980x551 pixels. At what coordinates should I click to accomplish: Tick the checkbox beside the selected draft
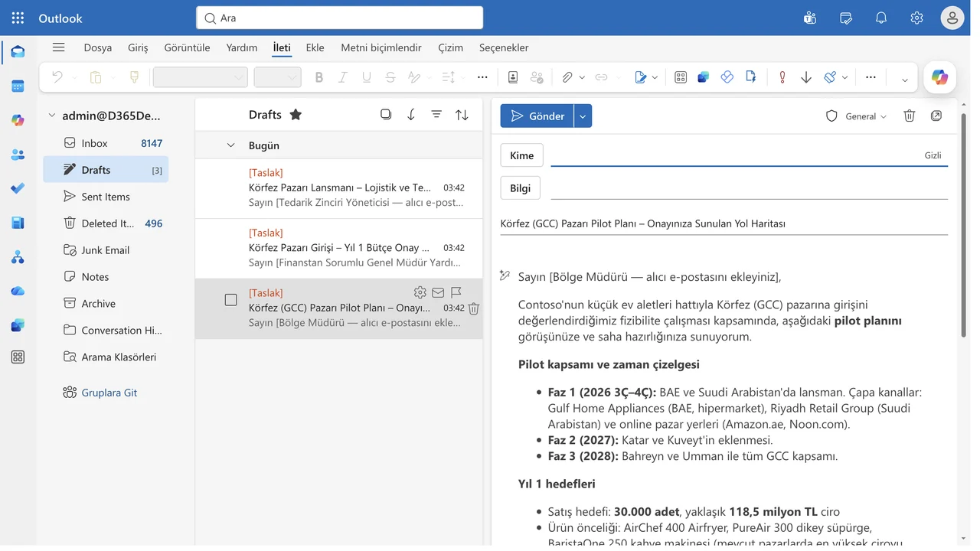[x=230, y=300]
